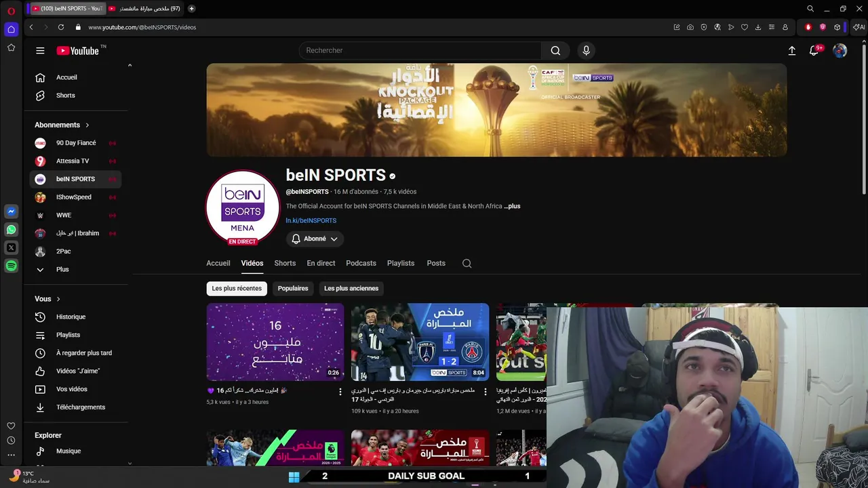Screen dimensions: 868x488
Task: Open IShowSpeed subscription
Action: (x=76, y=197)
